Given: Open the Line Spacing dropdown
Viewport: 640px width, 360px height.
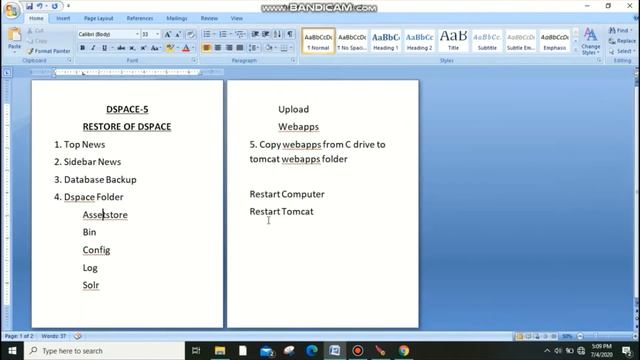Looking at the screenshot, I should click(254, 48).
